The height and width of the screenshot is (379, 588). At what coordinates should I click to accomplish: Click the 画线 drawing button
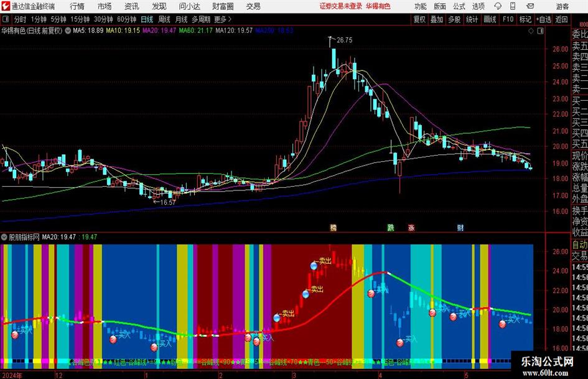point(490,19)
